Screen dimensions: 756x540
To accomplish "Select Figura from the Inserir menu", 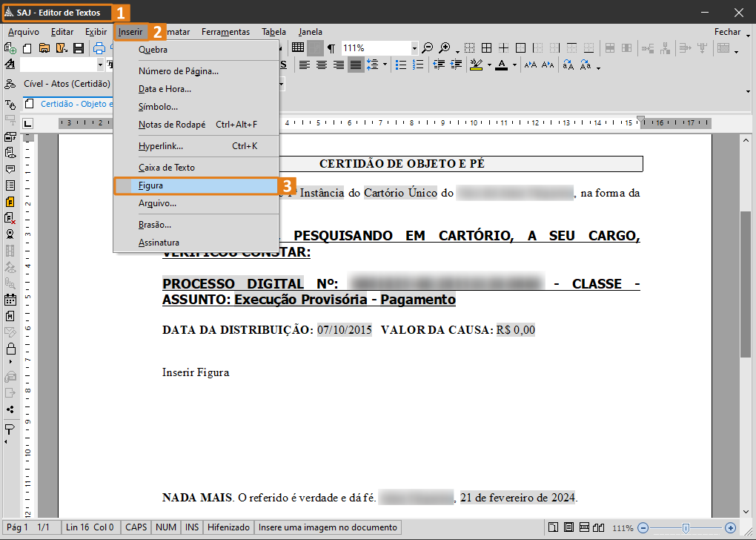I will [196, 185].
